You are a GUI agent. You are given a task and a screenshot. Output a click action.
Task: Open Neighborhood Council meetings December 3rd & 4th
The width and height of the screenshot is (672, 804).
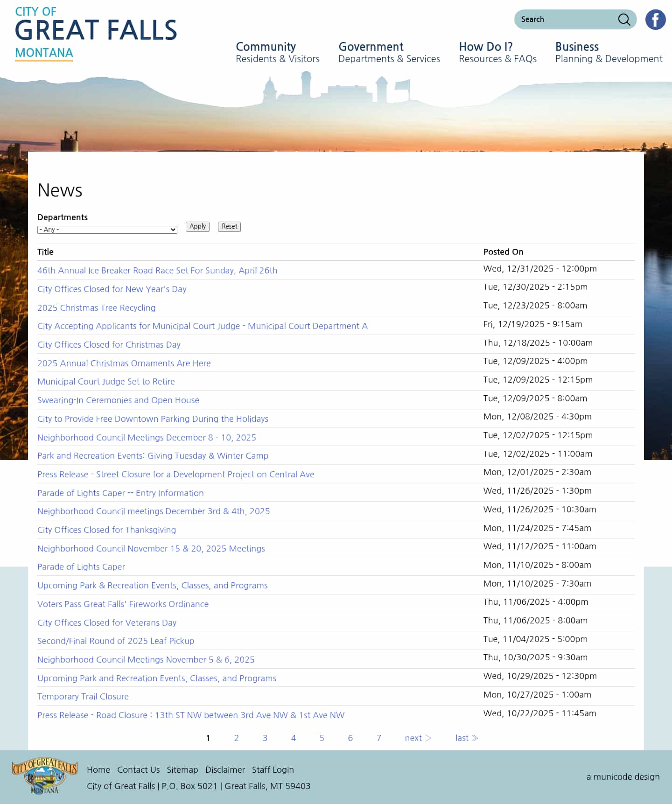click(154, 511)
